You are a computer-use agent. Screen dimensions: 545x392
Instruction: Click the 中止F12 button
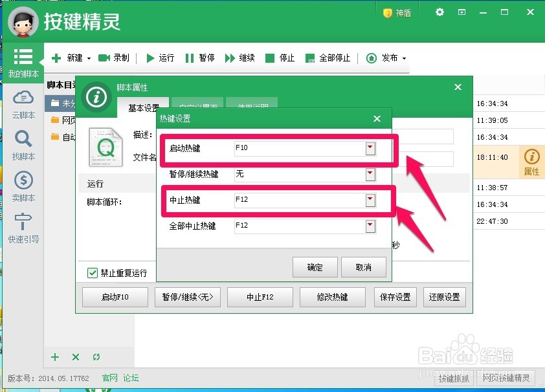pyautogui.click(x=260, y=297)
